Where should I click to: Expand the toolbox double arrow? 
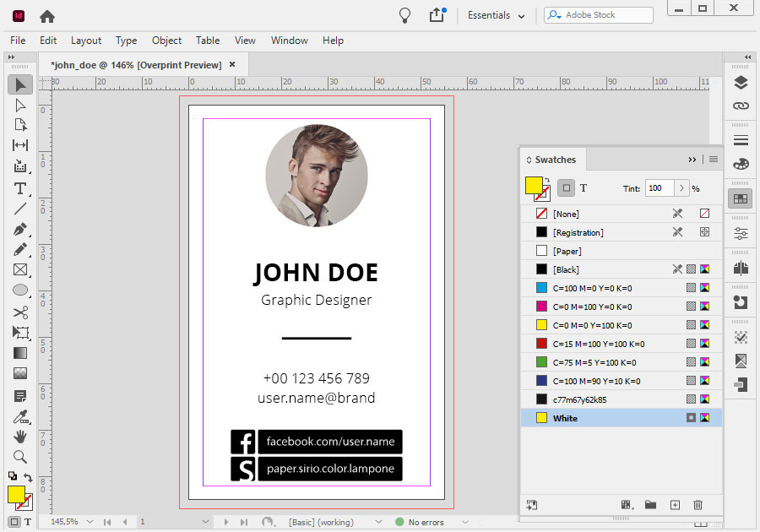pos(11,57)
